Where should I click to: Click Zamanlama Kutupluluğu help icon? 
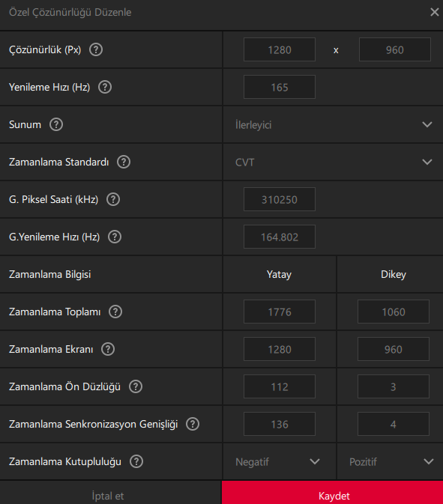click(x=136, y=461)
